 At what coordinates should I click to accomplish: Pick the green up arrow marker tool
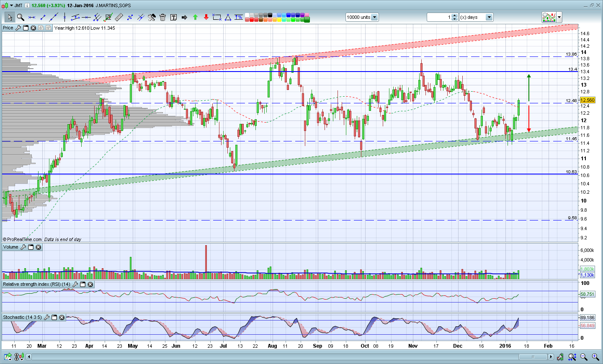[195, 17]
